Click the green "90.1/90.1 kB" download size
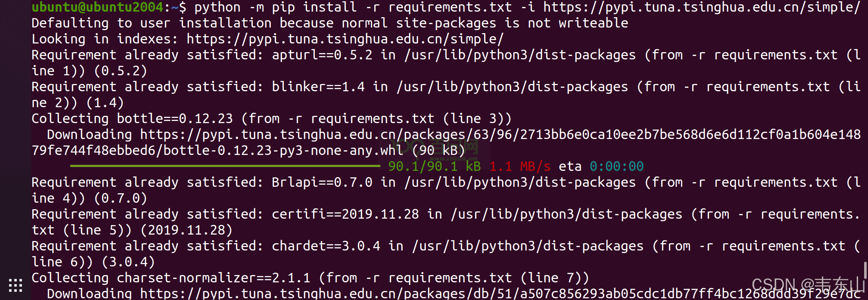 click(434, 167)
